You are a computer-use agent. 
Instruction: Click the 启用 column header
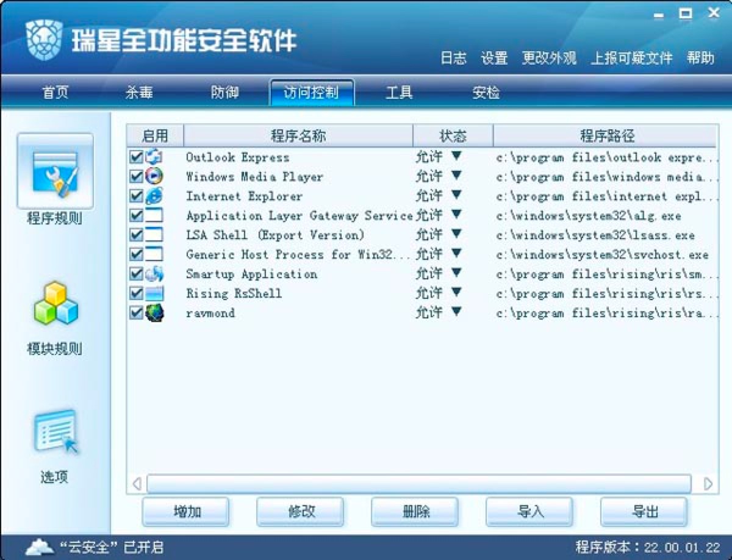(155, 135)
